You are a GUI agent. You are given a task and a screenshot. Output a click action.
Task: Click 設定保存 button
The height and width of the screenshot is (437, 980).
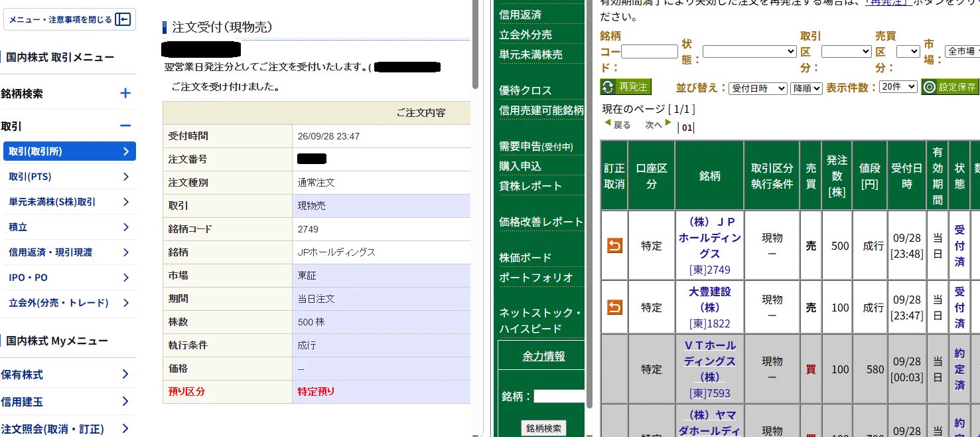coord(949,87)
